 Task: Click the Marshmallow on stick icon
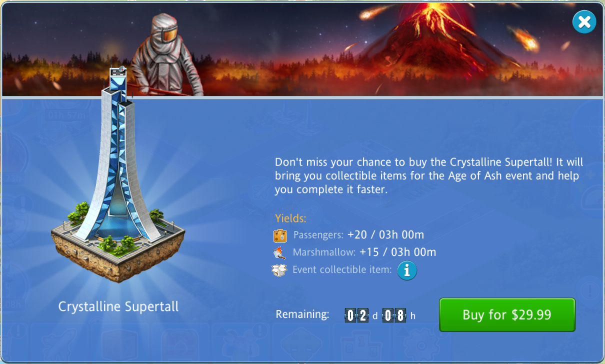pos(279,252)
